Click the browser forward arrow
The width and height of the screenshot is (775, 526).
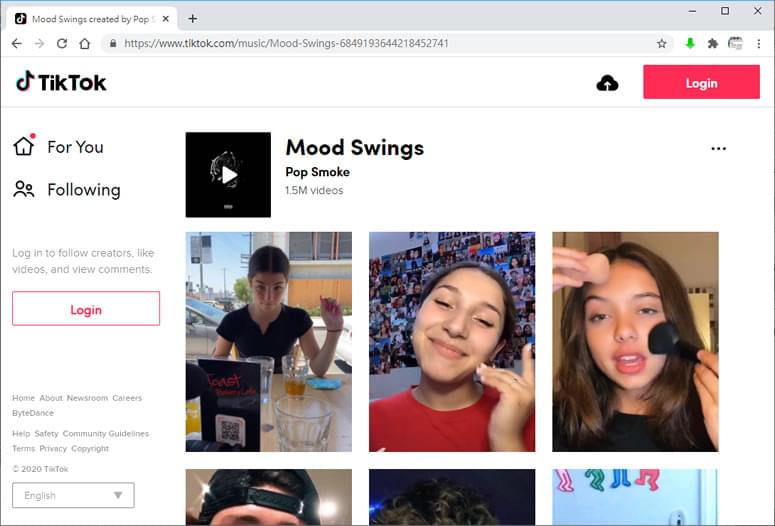[39, 44]
